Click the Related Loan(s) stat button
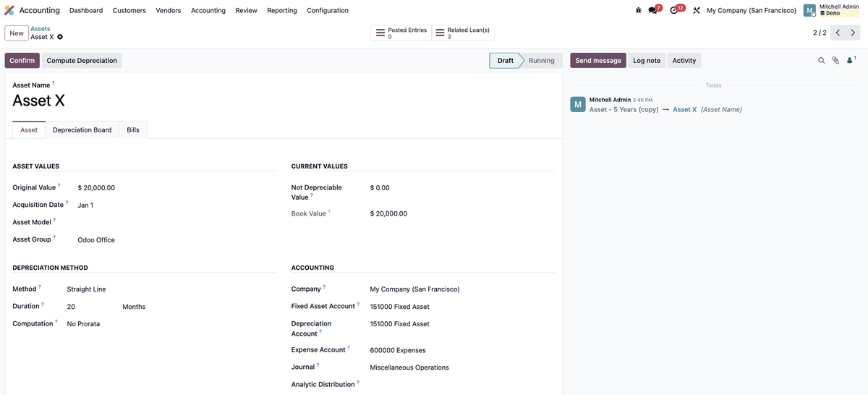Screen dimensions: 868x395 463,33
